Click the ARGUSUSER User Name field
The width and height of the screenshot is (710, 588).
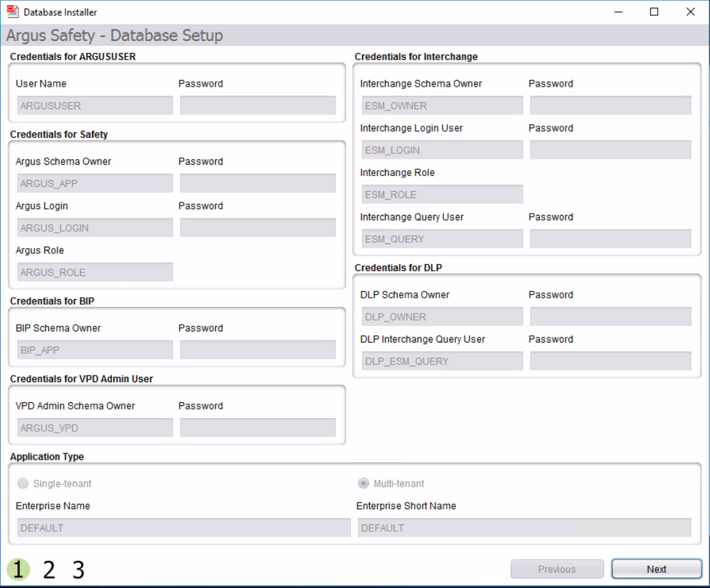pos(93,105)
